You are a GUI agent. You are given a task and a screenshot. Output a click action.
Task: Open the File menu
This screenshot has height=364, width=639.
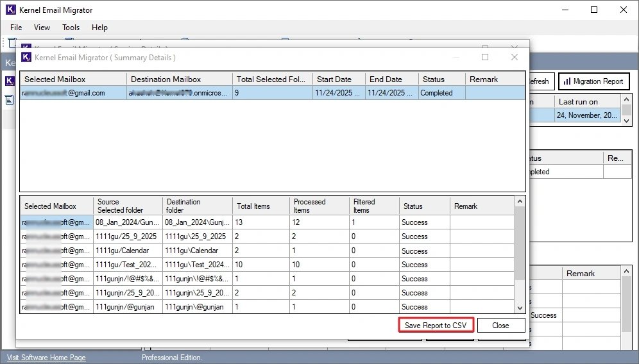pos(16,28)
